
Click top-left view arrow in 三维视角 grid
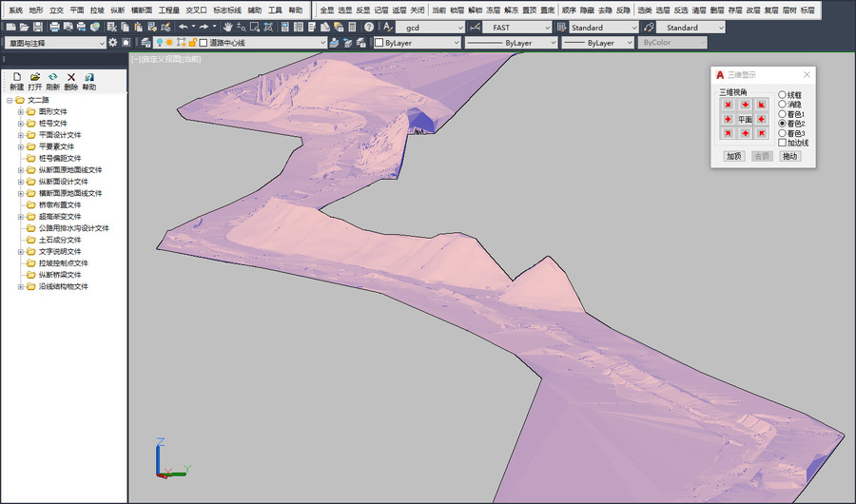pos(728,105)
